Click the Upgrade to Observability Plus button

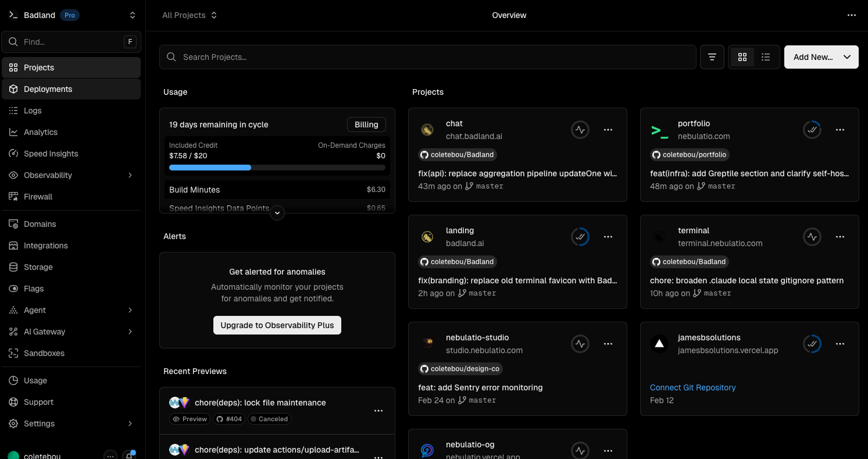(x=277, y=325)
